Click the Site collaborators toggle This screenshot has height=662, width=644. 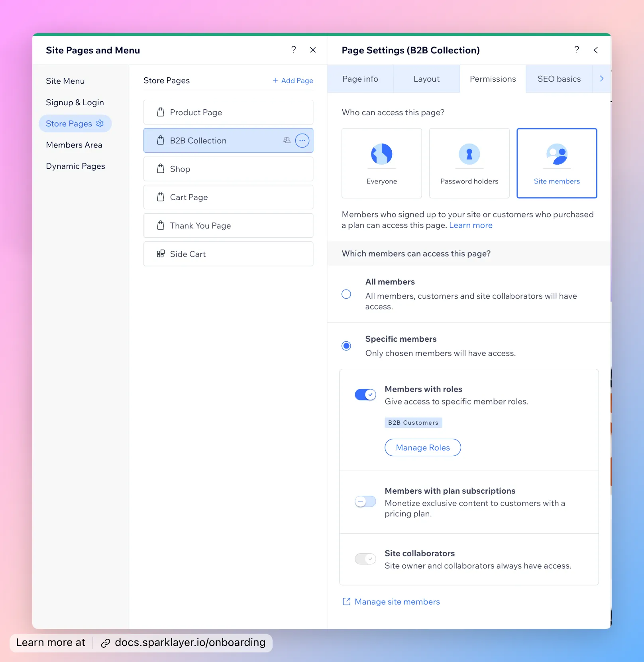pyautogui.click(x=365, y=559)
